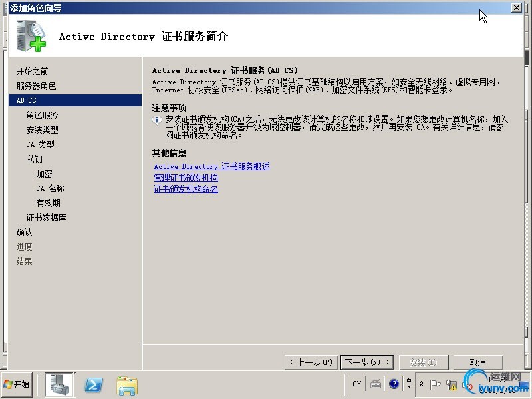
Task: Click the disabled 进度 step
Action: coord(24,247)
